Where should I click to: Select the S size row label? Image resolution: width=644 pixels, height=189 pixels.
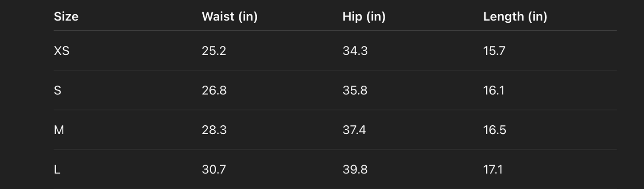point(57,90)
